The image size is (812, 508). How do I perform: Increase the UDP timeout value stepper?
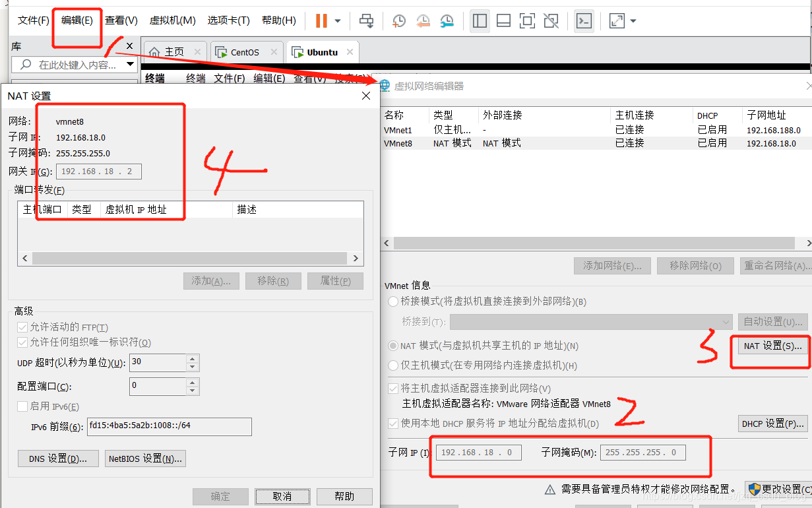(x=191, y=359)
